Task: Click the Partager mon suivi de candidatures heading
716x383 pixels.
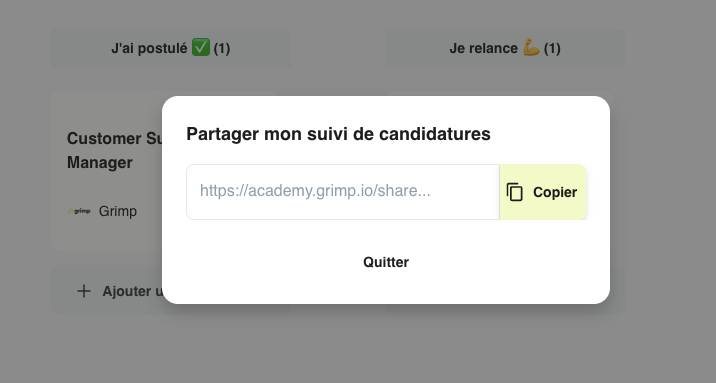Action: tap(338, 134)
